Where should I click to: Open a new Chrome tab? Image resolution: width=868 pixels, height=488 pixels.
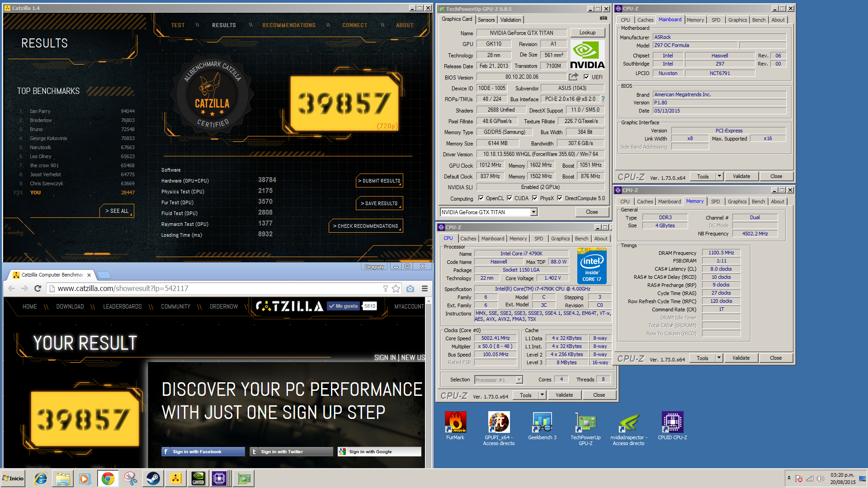104,275
